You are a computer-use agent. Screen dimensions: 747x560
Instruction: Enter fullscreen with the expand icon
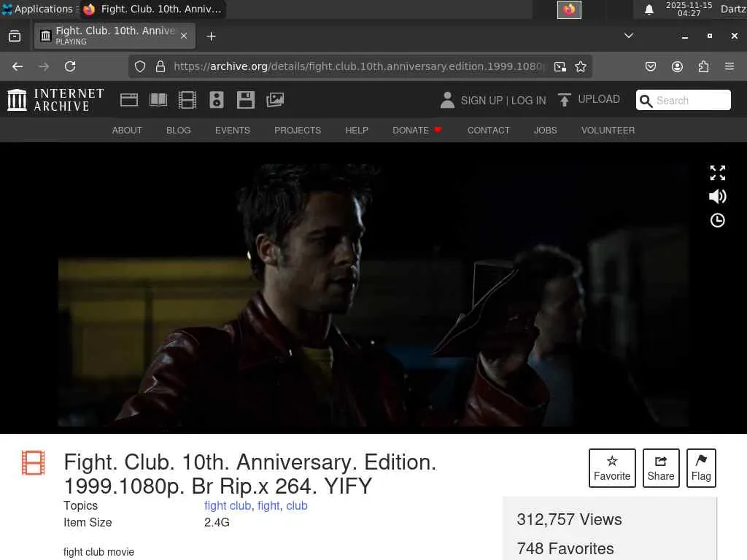(718, 173)
